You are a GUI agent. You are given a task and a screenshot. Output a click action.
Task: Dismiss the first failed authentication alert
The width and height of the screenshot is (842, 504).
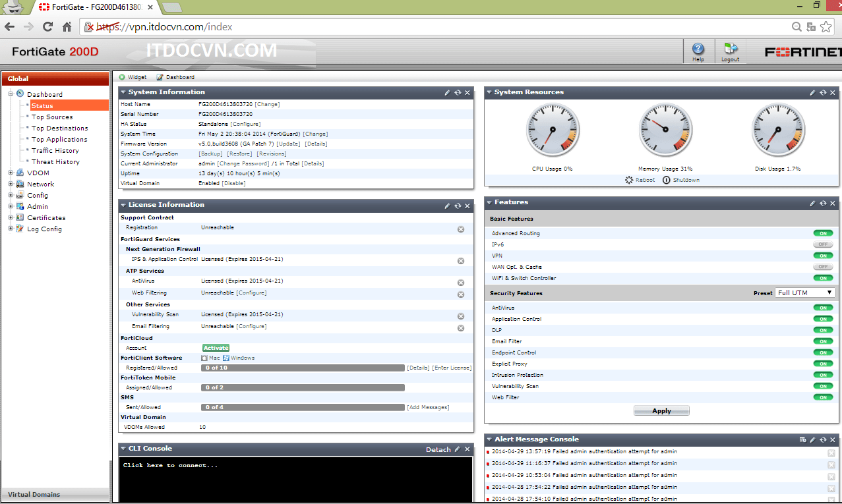(831, 453)
